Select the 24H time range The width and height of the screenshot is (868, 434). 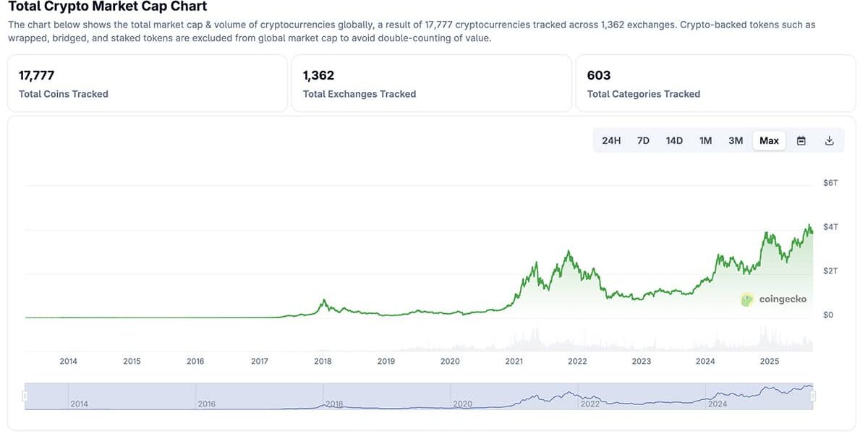point(611,140)
